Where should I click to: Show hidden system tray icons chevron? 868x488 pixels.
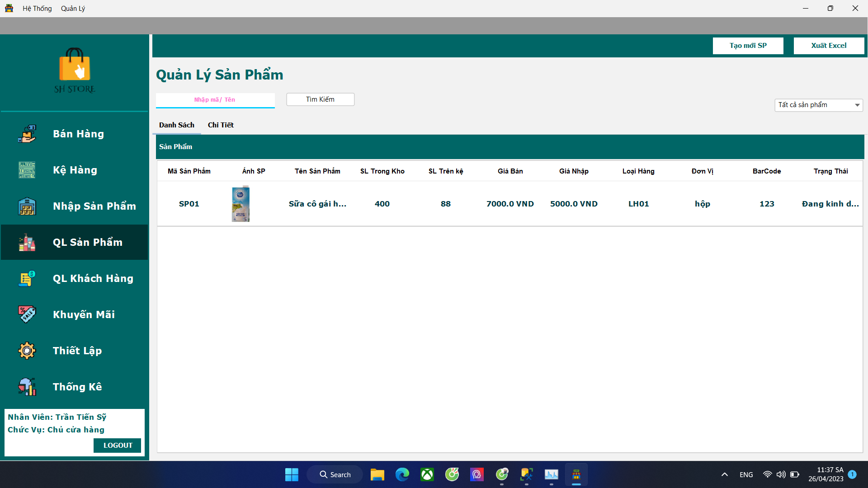click(x=724, y=474)
